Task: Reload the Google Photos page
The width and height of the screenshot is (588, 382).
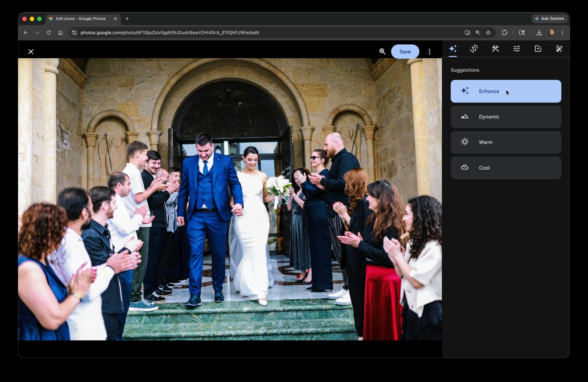Action: pyautogui.click(x=49, y=33)
